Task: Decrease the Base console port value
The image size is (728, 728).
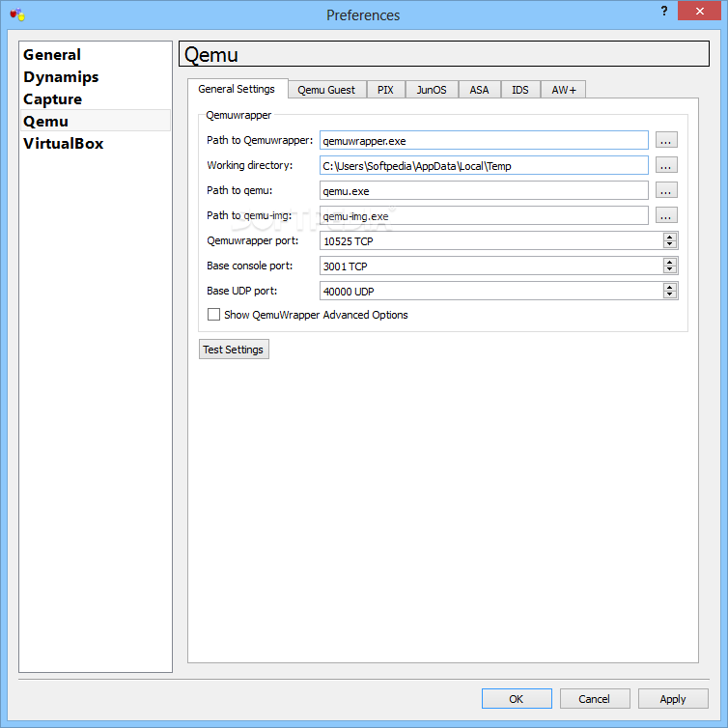Action: point(669,269)
